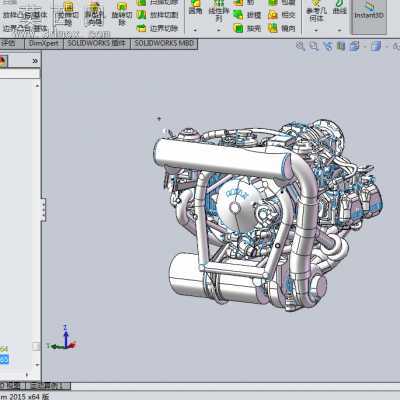The width and height of the screenshot is (400, 400).
Task: Open the SOLIDWORKS MBD tab
Action: [164, 44]
